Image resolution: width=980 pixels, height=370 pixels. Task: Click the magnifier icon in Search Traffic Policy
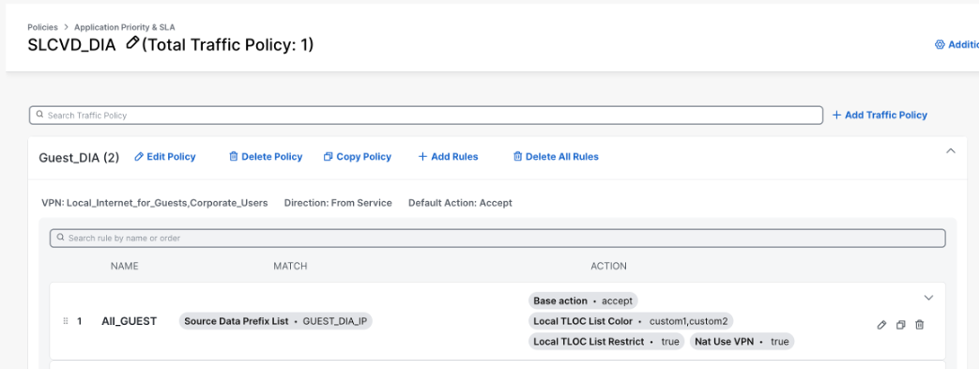pos(40,115)
